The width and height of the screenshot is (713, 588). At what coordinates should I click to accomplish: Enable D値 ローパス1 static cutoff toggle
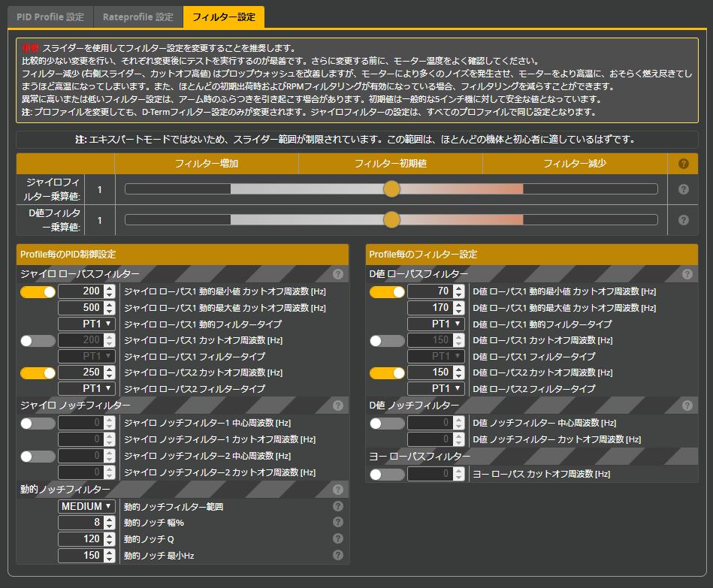pos(387,341)
